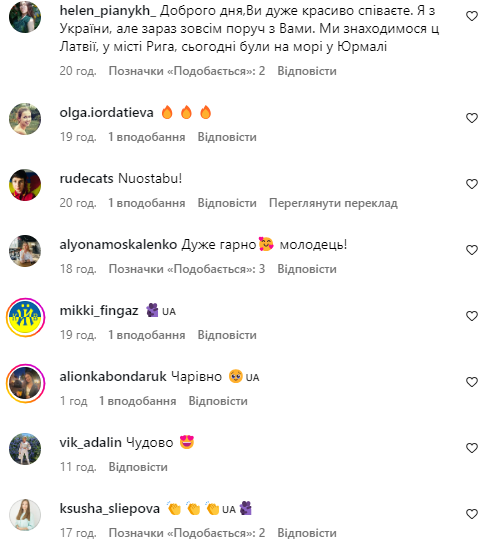Reply to mikki_fingaz comment via Відповісти
Screen dimensions: 485x558
(x=227, y=335)
